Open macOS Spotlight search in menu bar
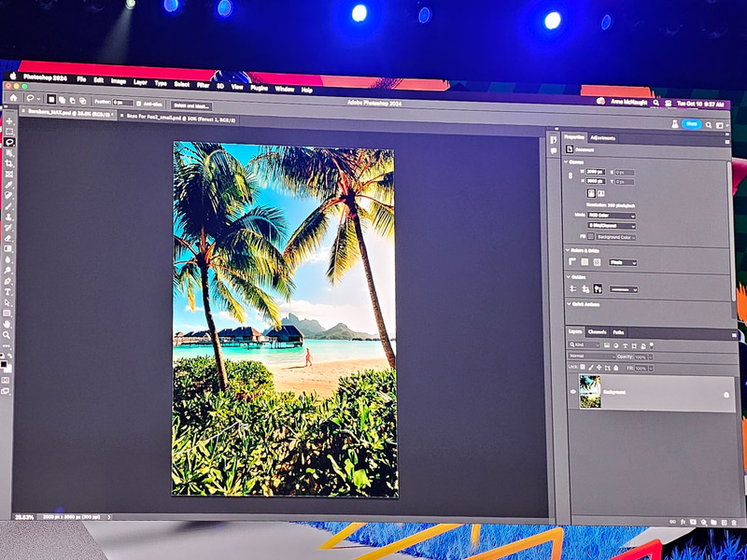The image size is (747, 560). [656, 103]
